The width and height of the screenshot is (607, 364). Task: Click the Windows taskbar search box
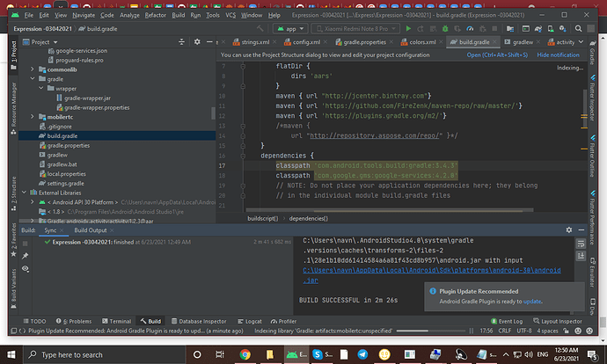88,354
